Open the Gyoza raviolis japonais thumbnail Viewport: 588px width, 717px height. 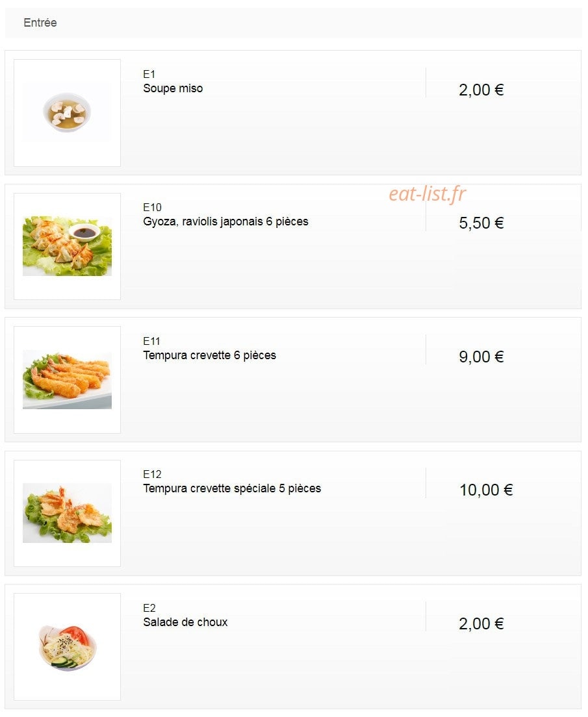(x=68, y=246)
